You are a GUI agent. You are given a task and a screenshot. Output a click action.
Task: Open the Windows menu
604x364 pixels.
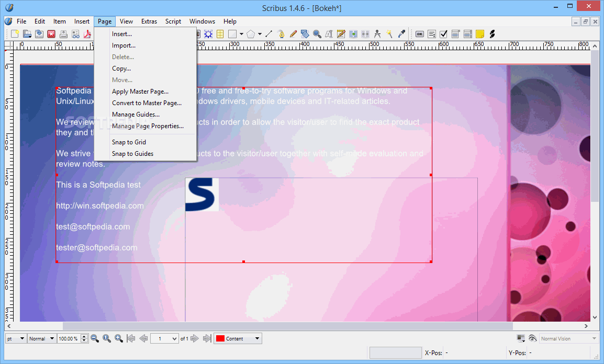(x=202, y=21)
